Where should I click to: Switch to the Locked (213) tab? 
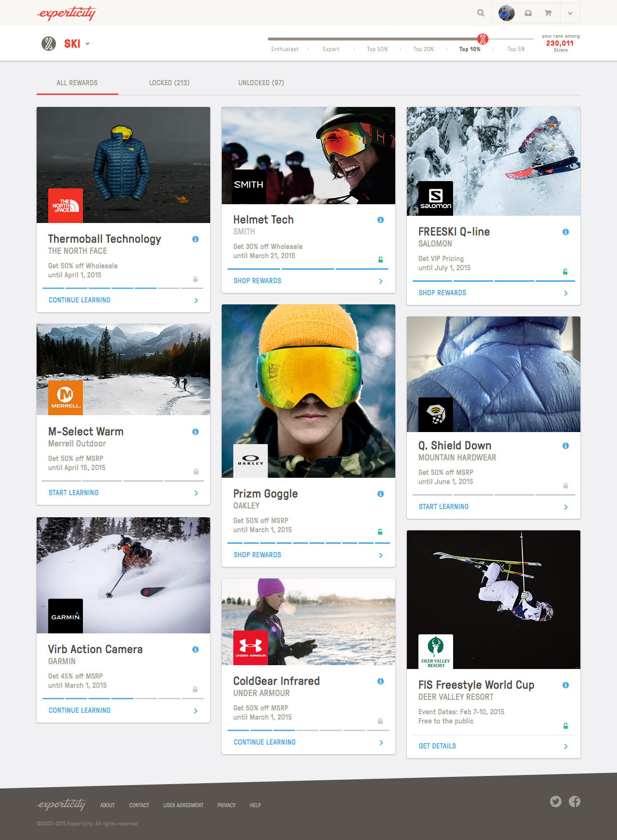pos(169,83)
